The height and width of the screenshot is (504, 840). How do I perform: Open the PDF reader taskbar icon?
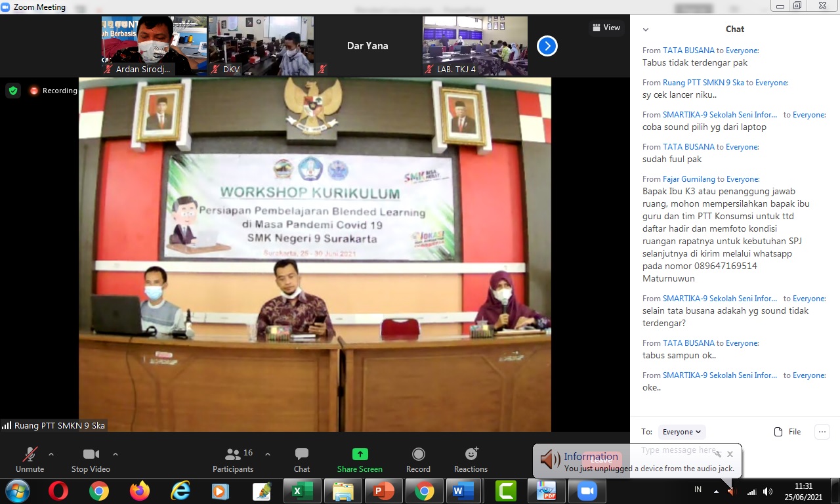pos(546,491)
